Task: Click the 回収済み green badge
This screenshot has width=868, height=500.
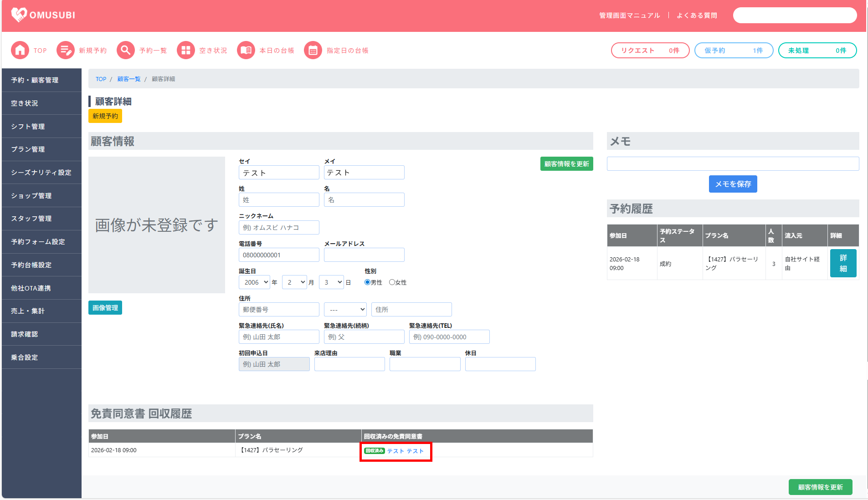Action: coord(375,451)
